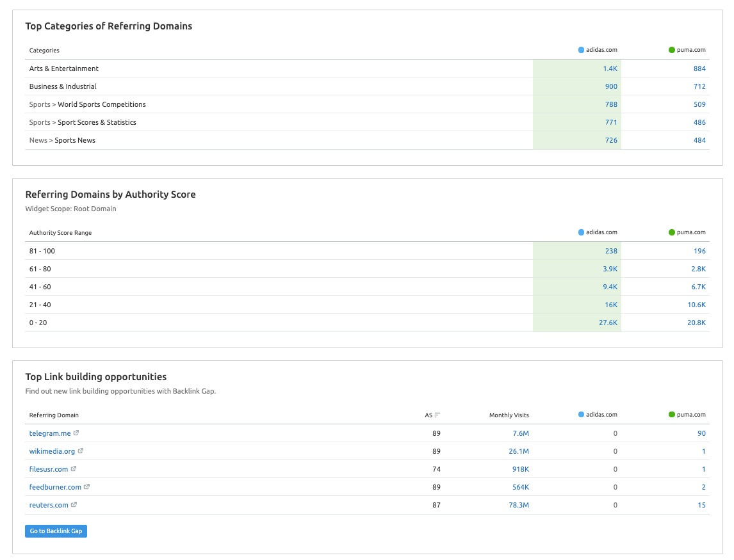
Task: Open external link icon next to telegram.me
Action: pos(76,433)
